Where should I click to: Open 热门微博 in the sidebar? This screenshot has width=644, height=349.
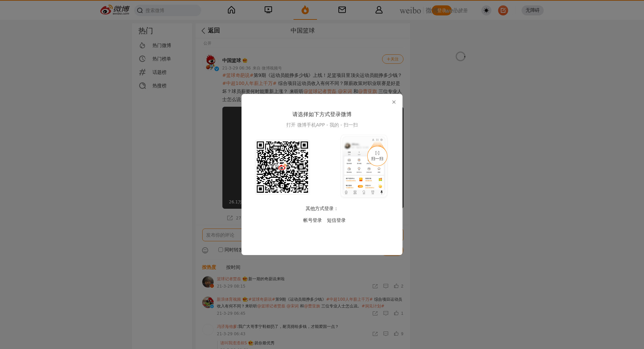pos(162,45)
